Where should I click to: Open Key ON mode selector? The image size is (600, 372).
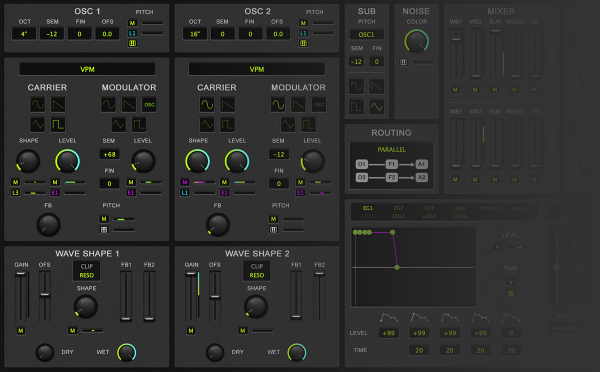(x=564, y=328)
